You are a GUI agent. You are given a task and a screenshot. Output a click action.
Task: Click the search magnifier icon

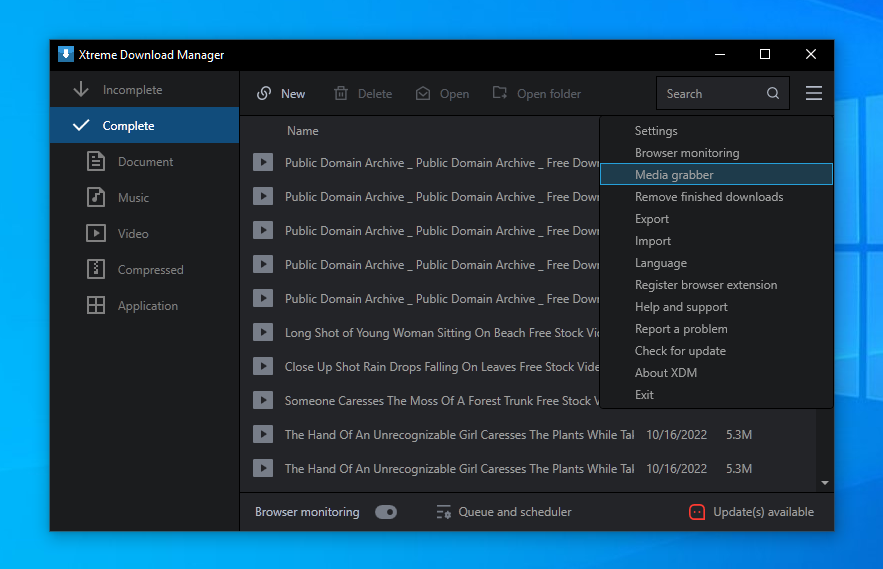pos(773,93)
